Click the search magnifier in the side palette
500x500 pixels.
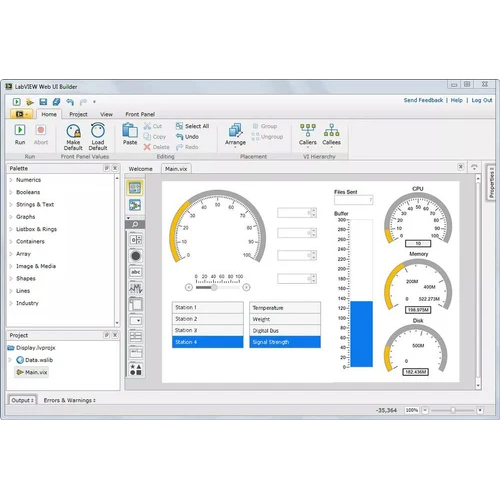135,224
